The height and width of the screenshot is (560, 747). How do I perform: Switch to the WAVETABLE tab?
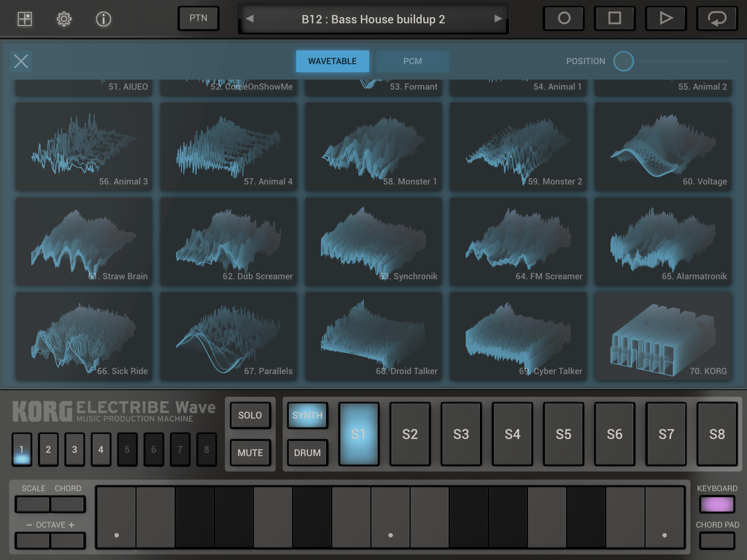click(x=332, y=61)
